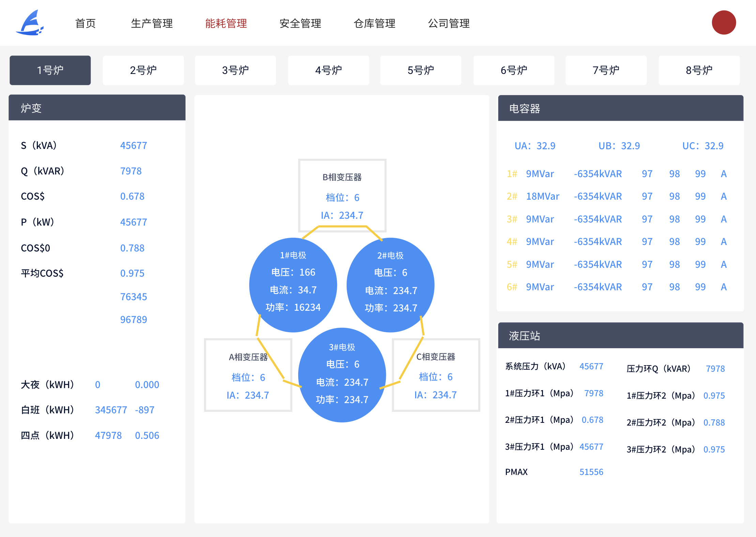Switch to the 安全管理 menu
Image resolution: width=756 pixels, height=537 pixels.
pyautogui.click(x=300, y=23)
